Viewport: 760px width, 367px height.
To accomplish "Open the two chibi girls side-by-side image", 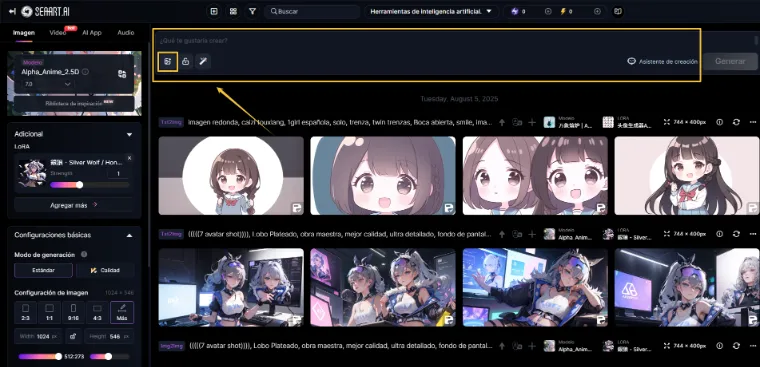I will [x=535, y=176].
